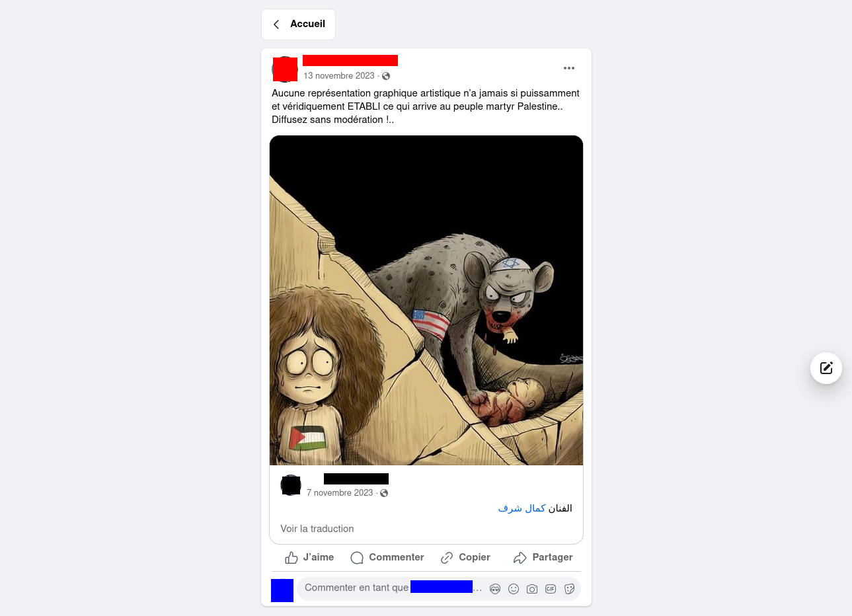852x616 pixels.
Task: Open the كمال شرف artist link
Action: pyautogui.click(x=522, y=508)
